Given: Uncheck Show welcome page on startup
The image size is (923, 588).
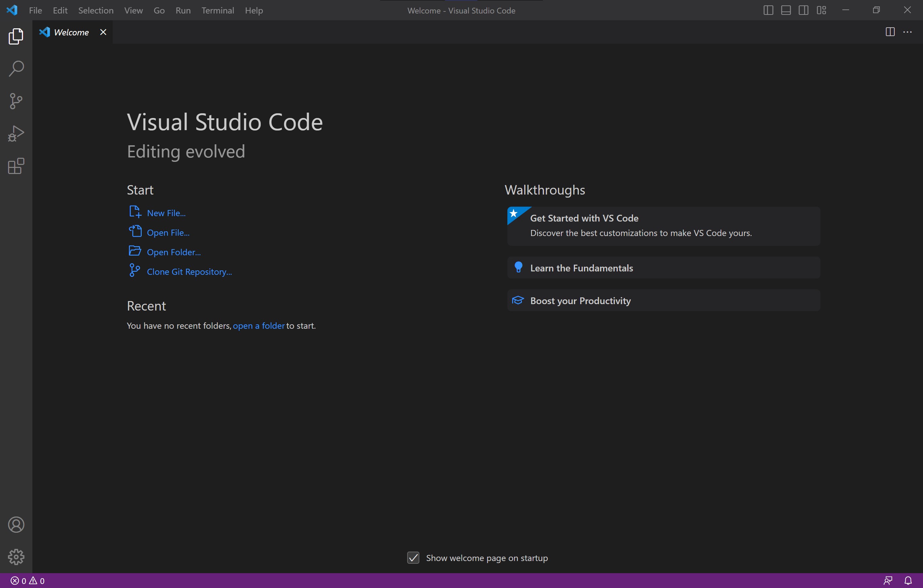Looking at the screenshot, I should (x=413, y=558).
